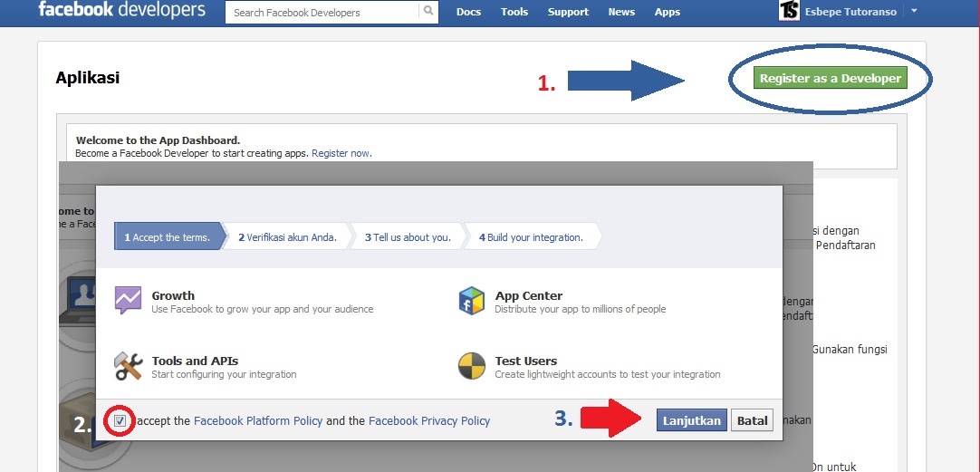Click the App Center cube icon
This screenshot has height=472, width=980.
coord(472,301)
